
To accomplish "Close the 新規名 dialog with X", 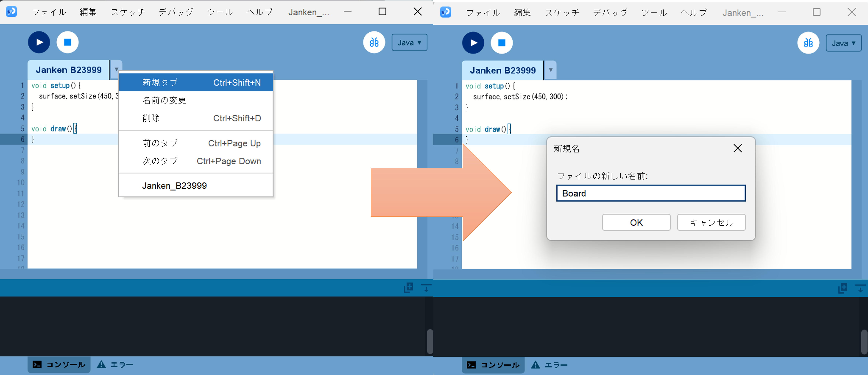I will 737,148.
